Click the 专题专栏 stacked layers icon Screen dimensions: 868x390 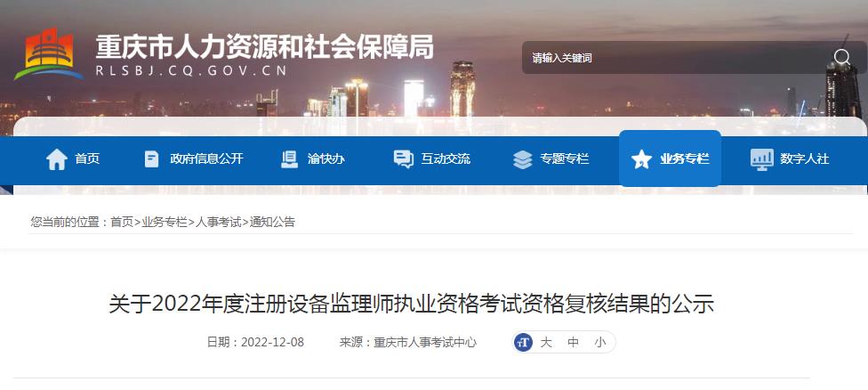(523, 159)
